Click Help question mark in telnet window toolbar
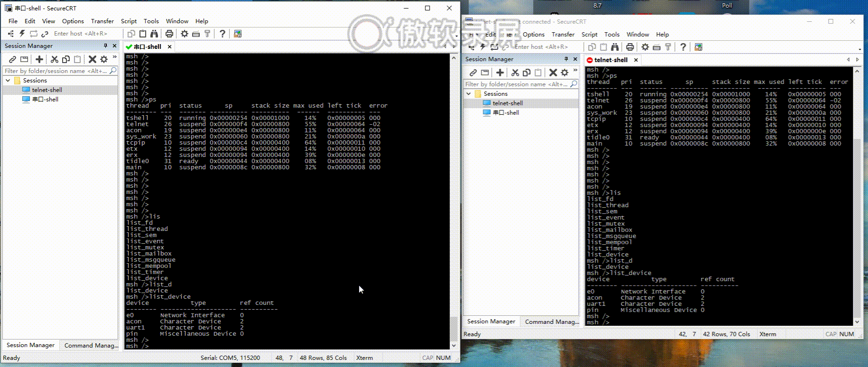Viewport: 868px width, 367px height. point(683,47)
